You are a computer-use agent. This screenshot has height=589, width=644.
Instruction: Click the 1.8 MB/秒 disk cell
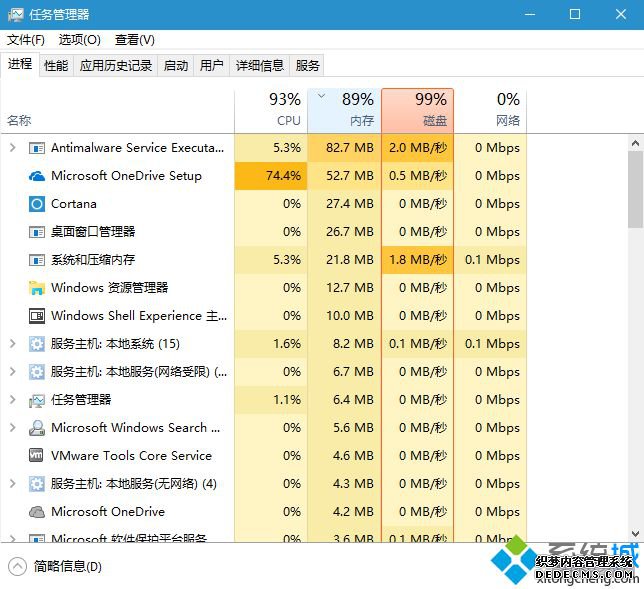tap(417, 260)
